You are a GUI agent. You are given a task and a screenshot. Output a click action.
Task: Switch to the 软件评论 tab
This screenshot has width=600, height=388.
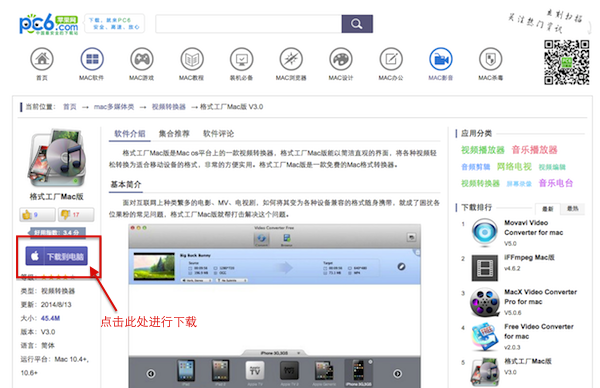pos(218,134)
